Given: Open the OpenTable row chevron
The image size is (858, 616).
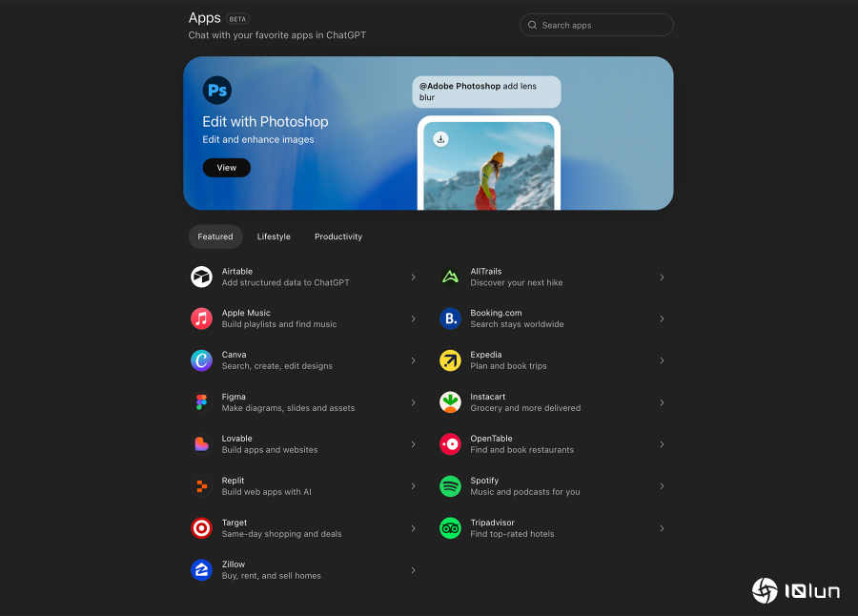Looking at the screenshot, I should [663, 444].
